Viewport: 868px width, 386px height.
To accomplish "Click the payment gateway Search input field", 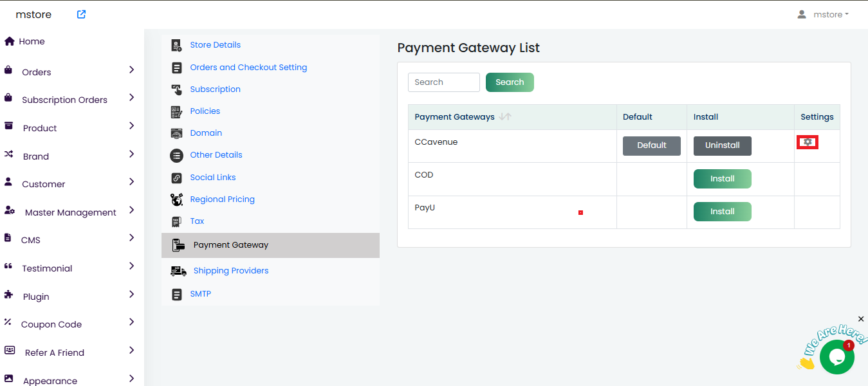I will [x=443, y=82].
